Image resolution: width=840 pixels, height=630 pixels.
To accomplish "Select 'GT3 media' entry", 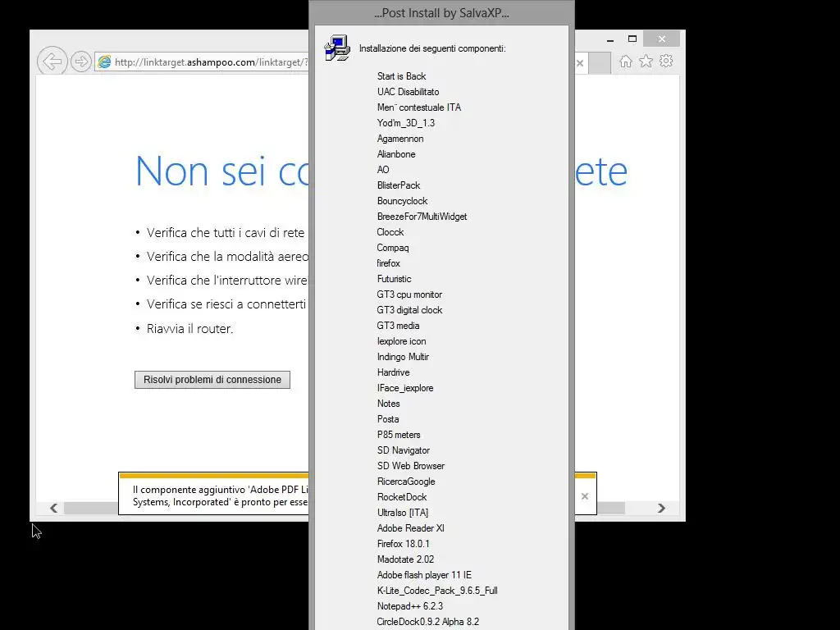I will 398,325.
